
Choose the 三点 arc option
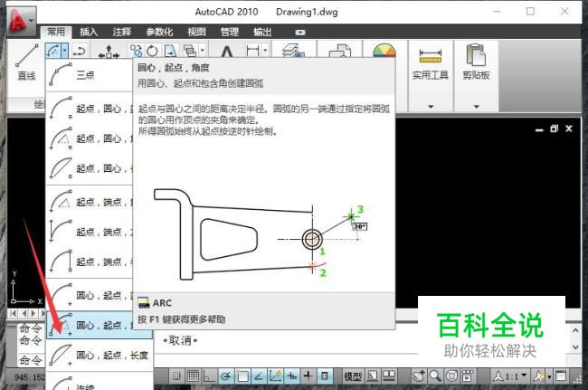pos(90,75)
